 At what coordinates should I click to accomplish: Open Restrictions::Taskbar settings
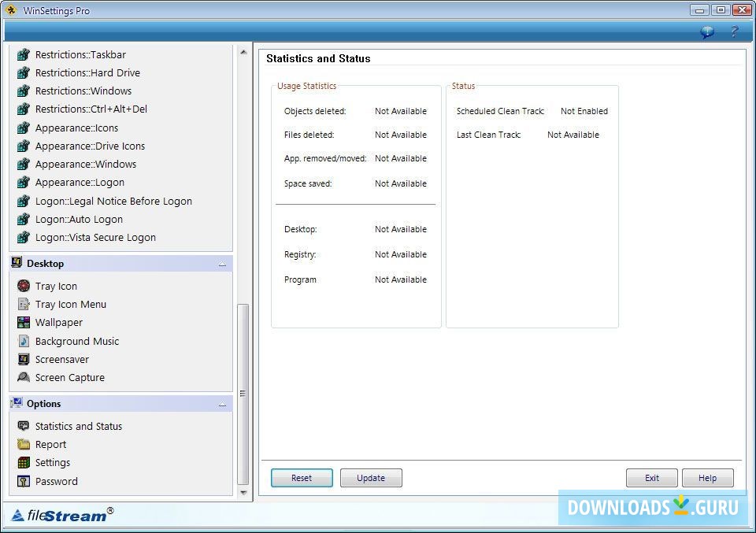coord(80,55)
